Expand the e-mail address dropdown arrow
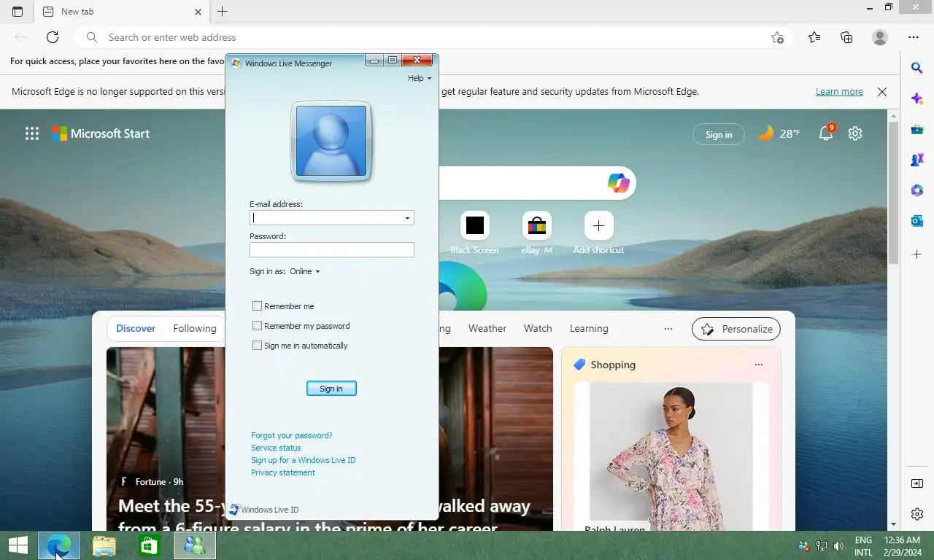 (x=407, y=218)
